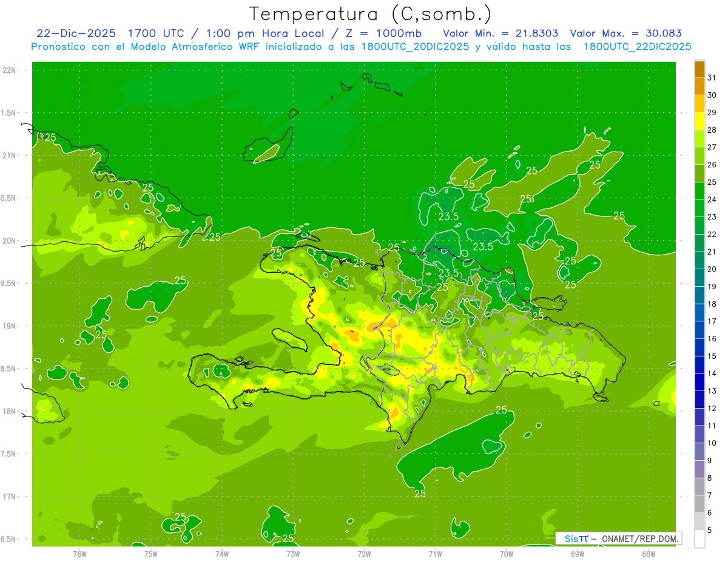Click the '20N' latitude axis label

(10, 241)
